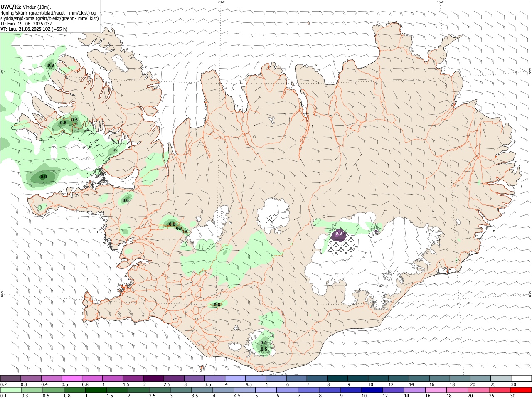Click the 'VT: Lau. 21.06.2025 10Z (+55 h)' text
Image resolution: width=532 pixels, height=399 pixels.
34,29
